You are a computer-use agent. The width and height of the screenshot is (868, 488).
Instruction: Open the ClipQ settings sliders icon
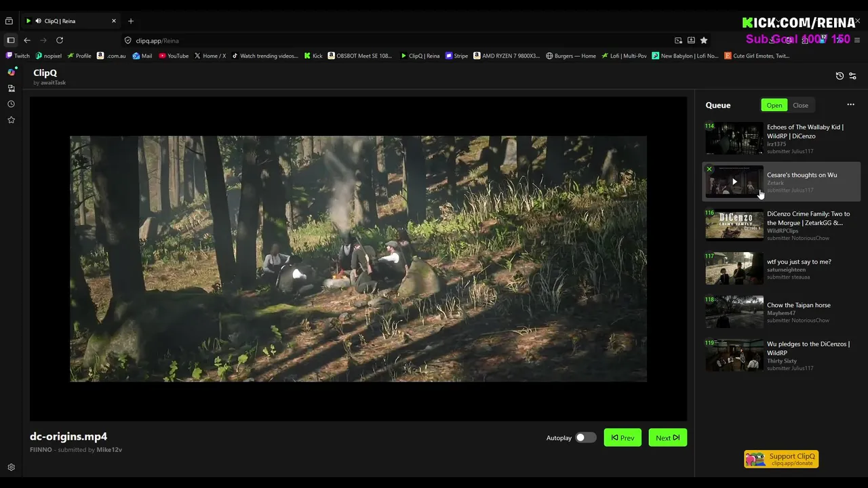852,76
